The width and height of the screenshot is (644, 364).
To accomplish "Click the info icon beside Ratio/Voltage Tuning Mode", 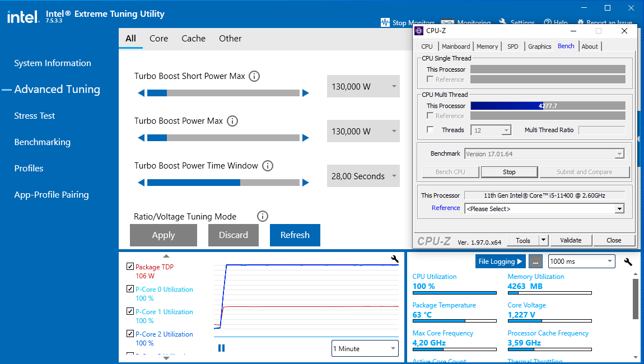I will (x=263, y=216).
